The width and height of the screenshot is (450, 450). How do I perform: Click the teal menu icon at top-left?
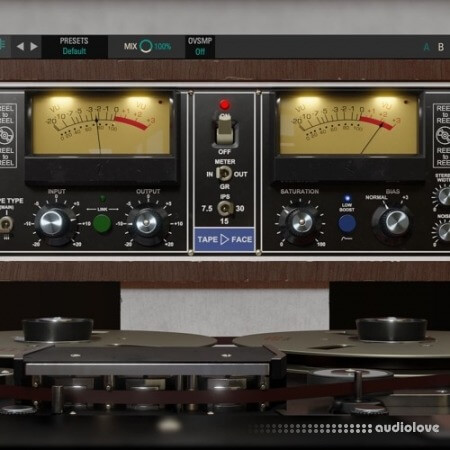tap(2, 44)
